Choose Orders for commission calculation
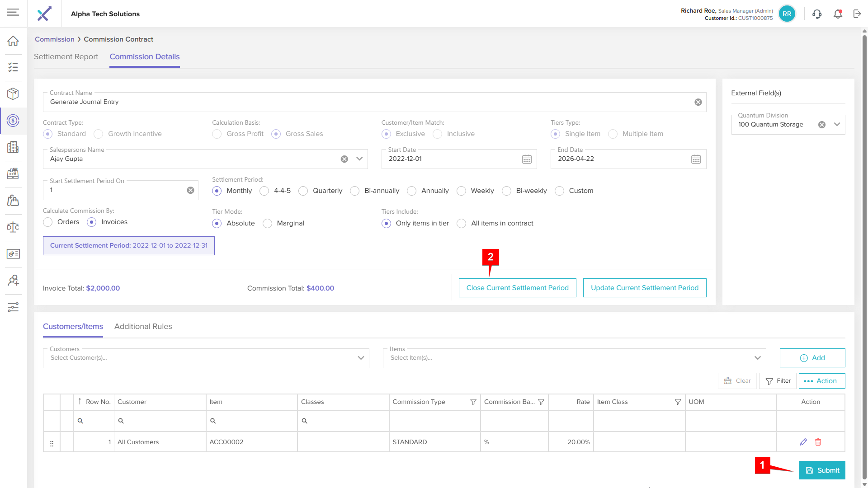Screen dimensions: 868x488 (x=48, y=222)
